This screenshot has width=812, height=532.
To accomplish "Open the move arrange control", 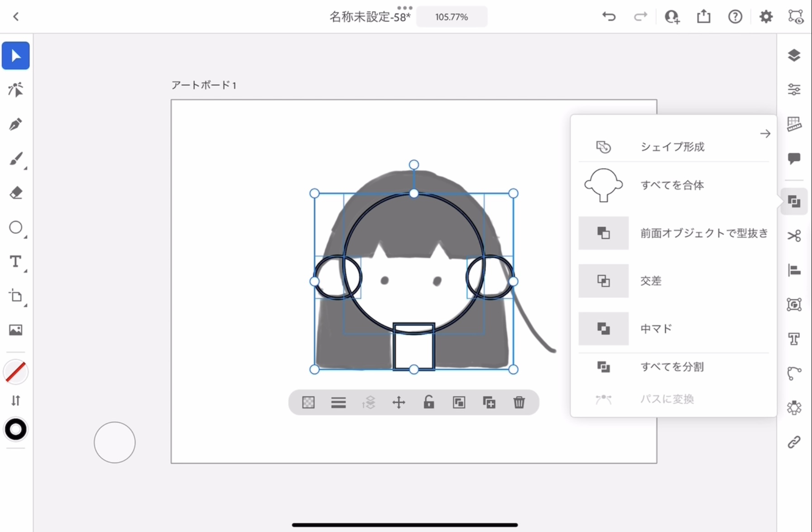I will pyautogui.click(x=399, y=402).
